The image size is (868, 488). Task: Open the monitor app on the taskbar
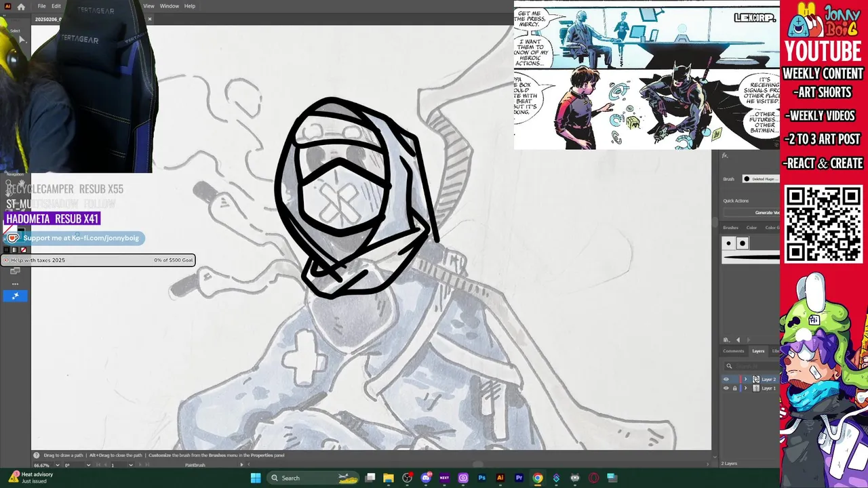pos(612,478)
